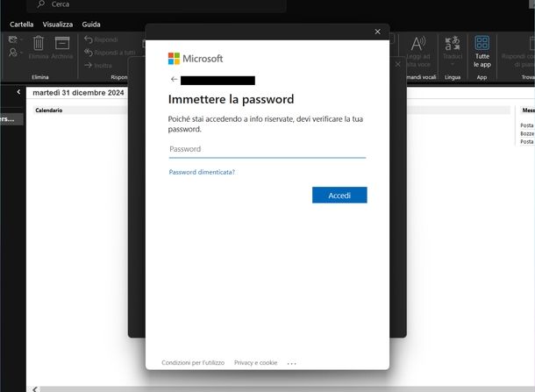This screenshot has height=392, width=535.
Task: Open Privacy e cookie link
Action: click(x=255, y=363)
